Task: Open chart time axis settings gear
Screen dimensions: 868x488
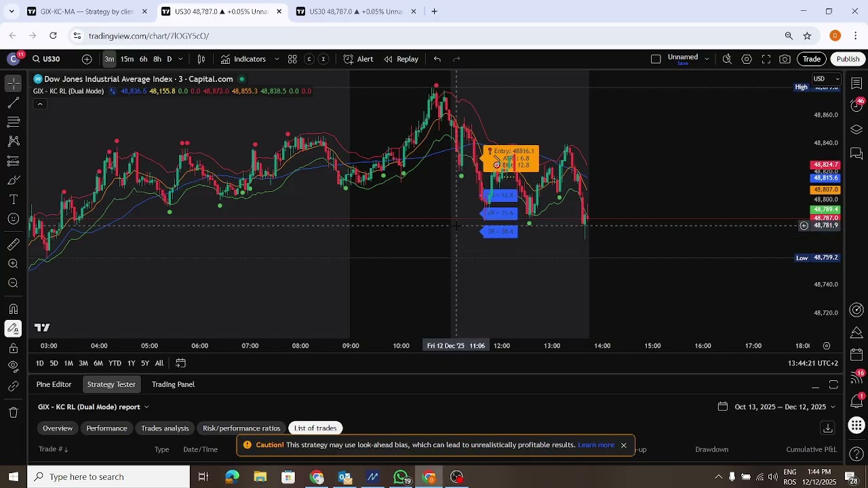Action: [827, 346]
